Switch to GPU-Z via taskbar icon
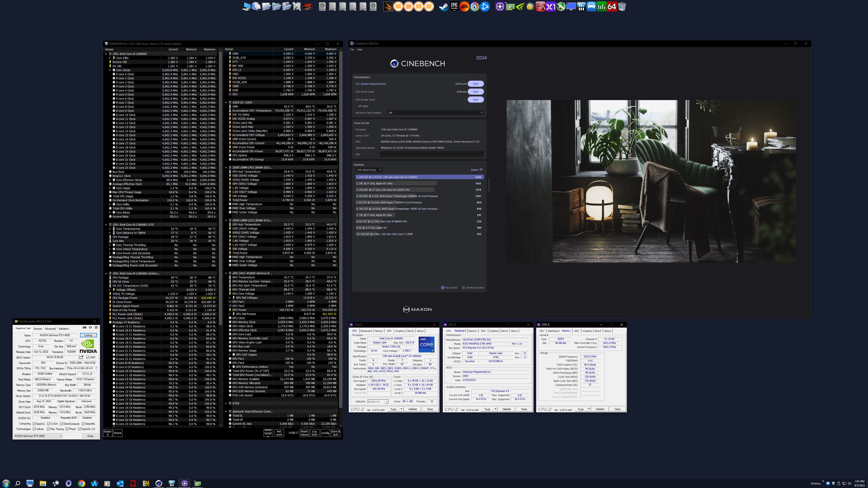The width and height of the screenshot is (868, 488). (x=198, y=483)
